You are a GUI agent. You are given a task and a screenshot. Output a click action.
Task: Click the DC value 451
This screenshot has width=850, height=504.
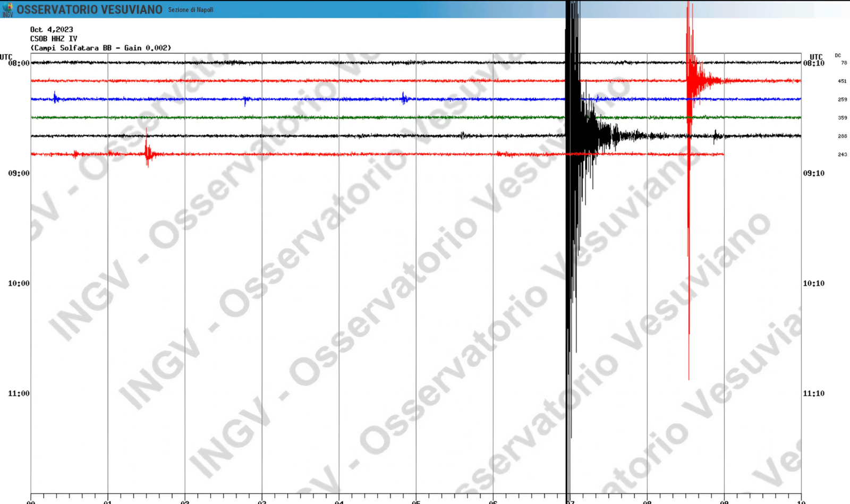843,81
